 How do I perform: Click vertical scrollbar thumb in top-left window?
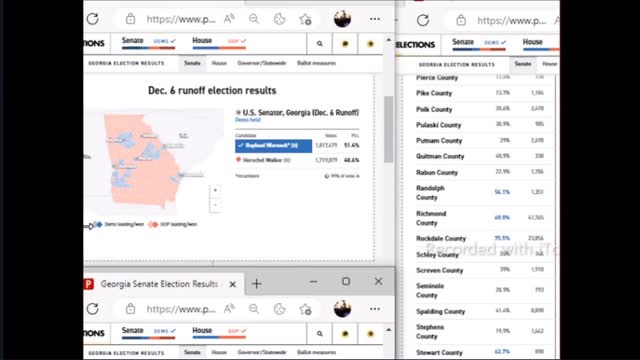(x=388, y=129)
